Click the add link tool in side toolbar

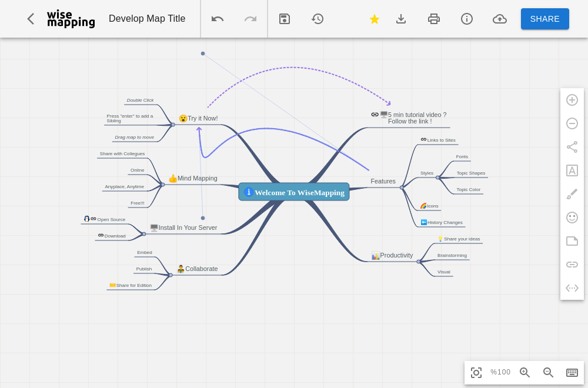[x=572, y=265]
